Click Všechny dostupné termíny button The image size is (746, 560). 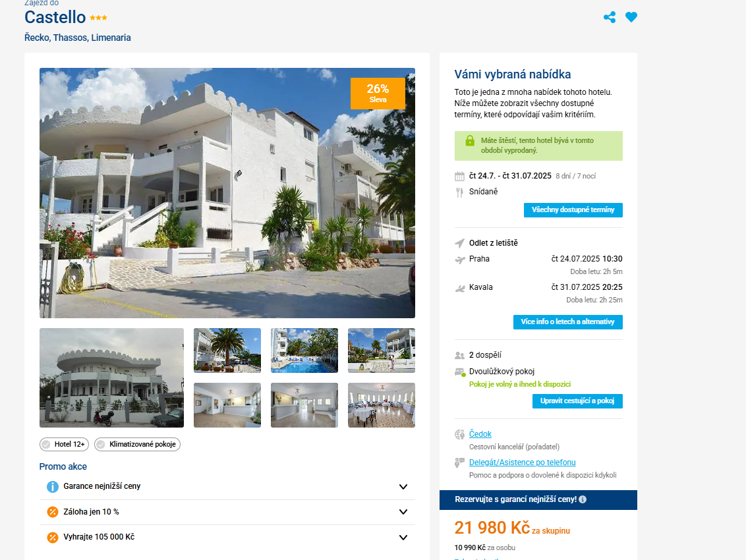click(x=573, y=210)
